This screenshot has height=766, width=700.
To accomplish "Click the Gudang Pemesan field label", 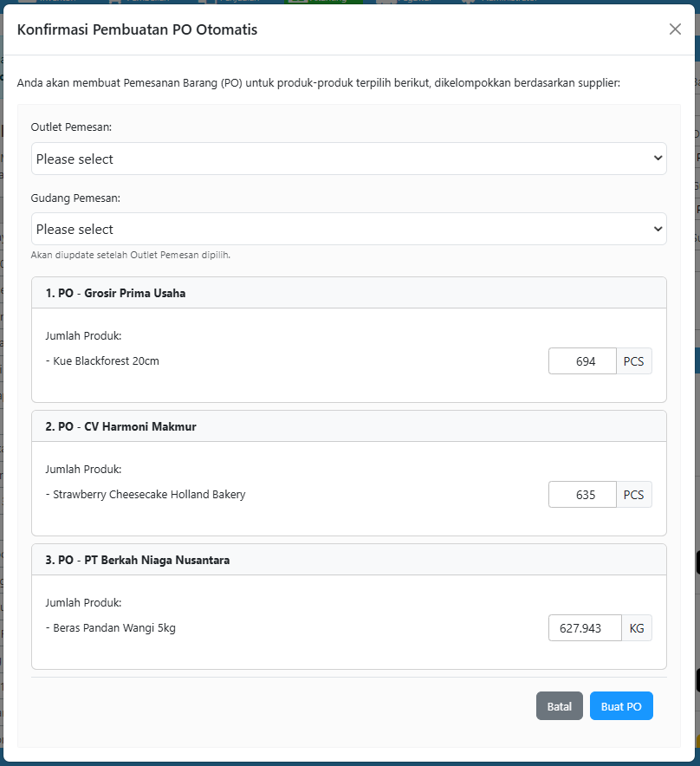I will 75,198.
